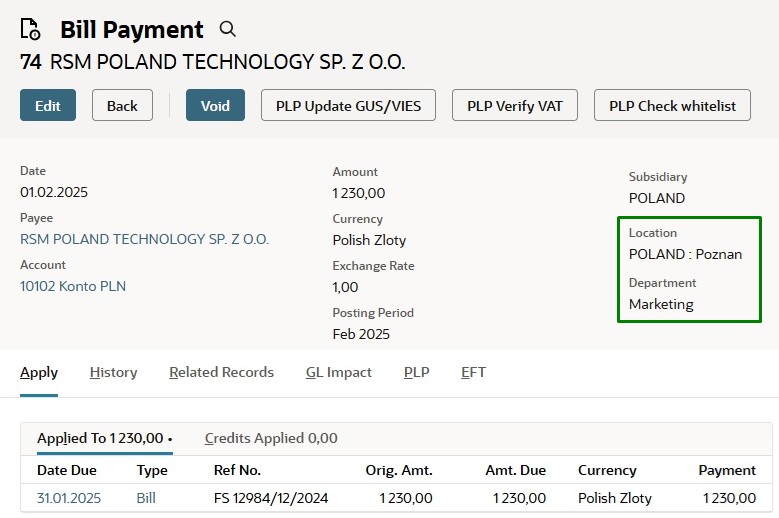Click the Bill type link in row
Image resolution: width=779 pixels, height=518 pixels.
point(146,498)
